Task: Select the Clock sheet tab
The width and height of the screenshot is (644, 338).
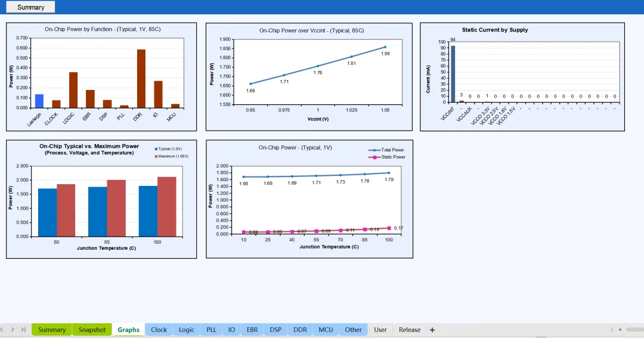Action: [159, 330]
